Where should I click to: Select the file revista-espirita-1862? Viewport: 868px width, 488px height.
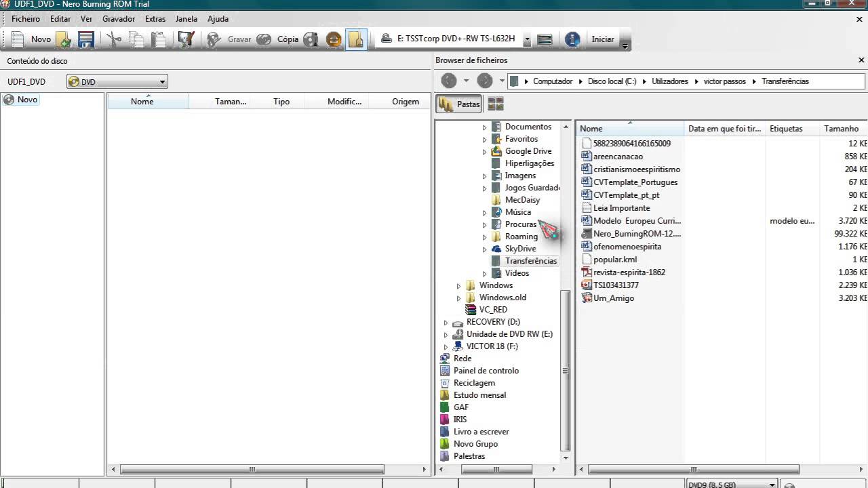629,272
